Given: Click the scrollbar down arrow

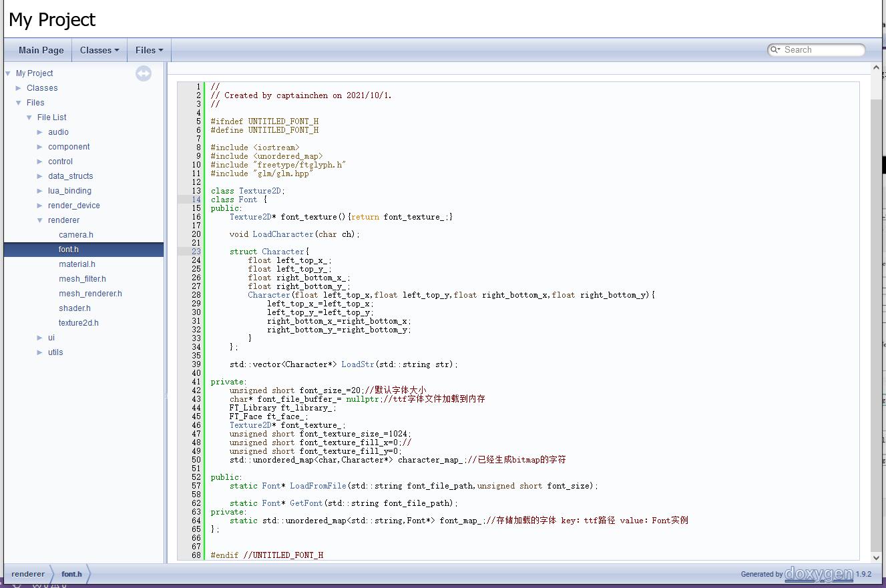Looking at the screenshot, I should click(877, 557).
